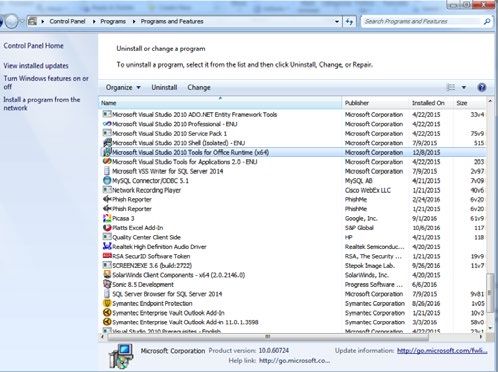Click the Programs breadcrumb
Screen dimensions: 498x372
113,21
